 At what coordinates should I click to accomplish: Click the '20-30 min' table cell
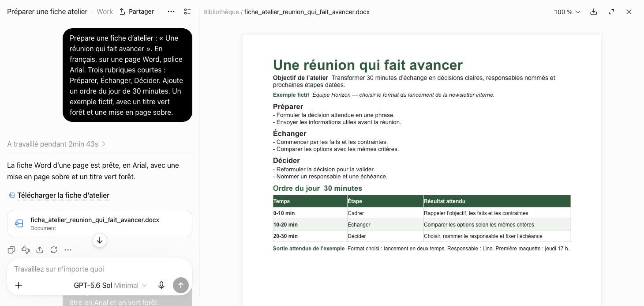[x=310, y=236]
